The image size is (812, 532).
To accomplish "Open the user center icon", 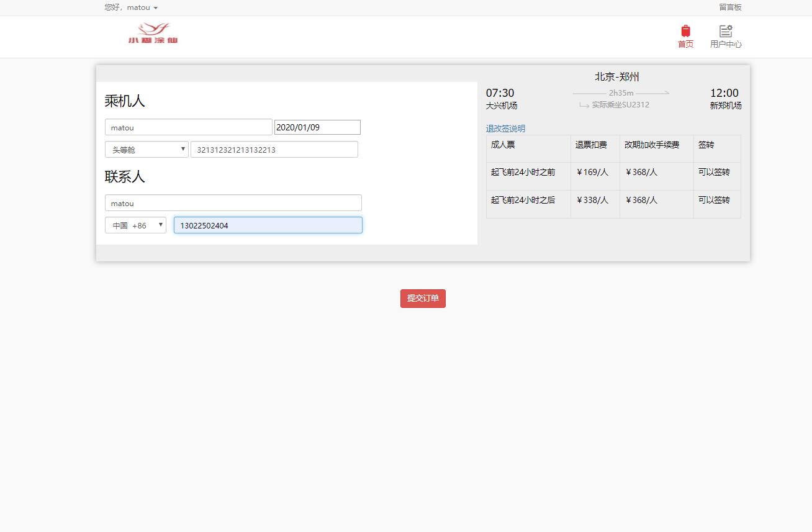I will click(726, 30).
